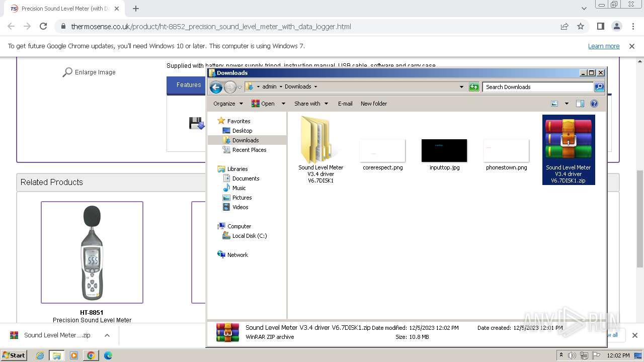Screen dimensions: 644x362
Task: Expand the Open button dropdown arrow
Action: click(x=283, y=104)
